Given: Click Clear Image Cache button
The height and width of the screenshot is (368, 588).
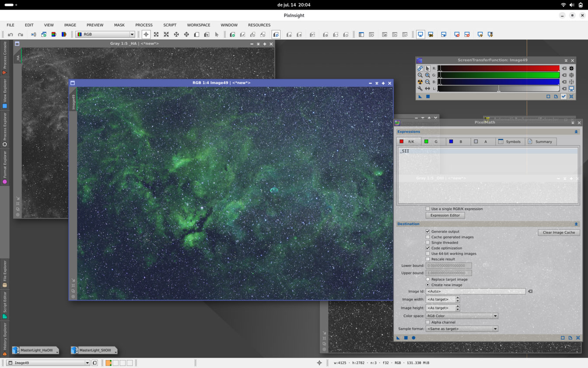Looking at the screenshot, I should pyautogui.click(x=559, y=233).
